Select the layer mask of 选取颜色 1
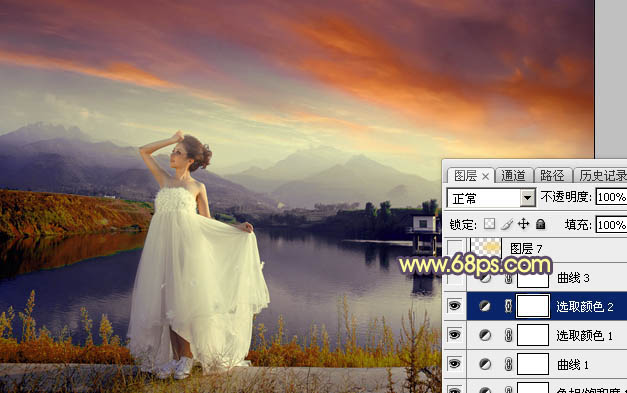This screenshot has height=393, width=627. (x=533, y=335)
